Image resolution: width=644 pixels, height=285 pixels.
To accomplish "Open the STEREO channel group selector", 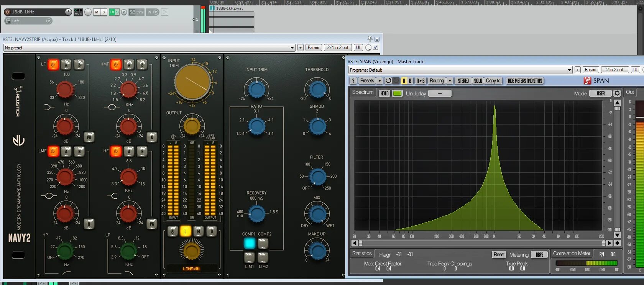I will (463, 81).
